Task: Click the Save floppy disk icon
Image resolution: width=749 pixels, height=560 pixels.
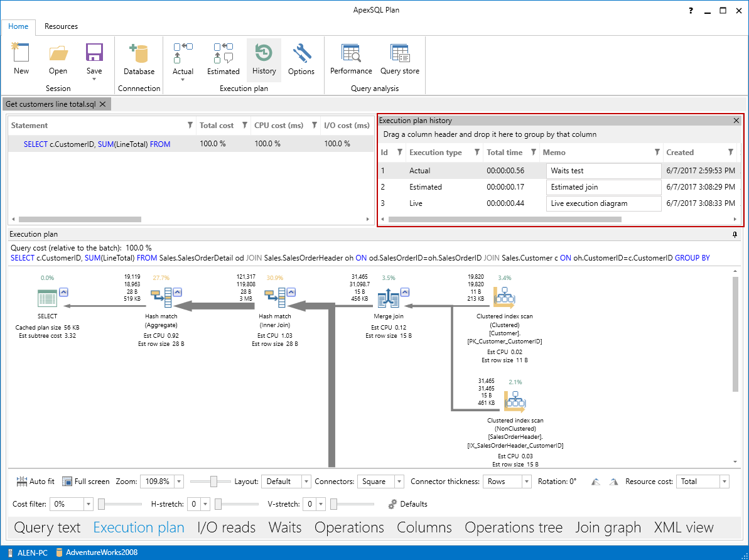Action: click(94, 53)
